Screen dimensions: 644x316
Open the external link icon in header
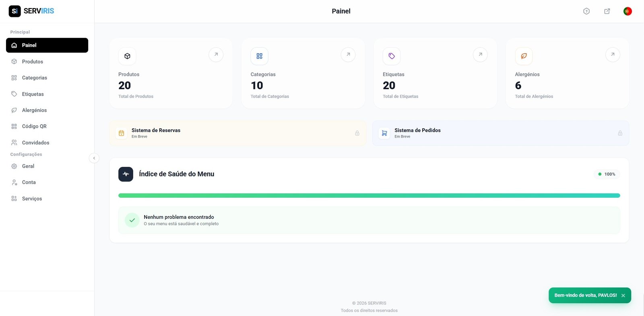click(607, 11)
